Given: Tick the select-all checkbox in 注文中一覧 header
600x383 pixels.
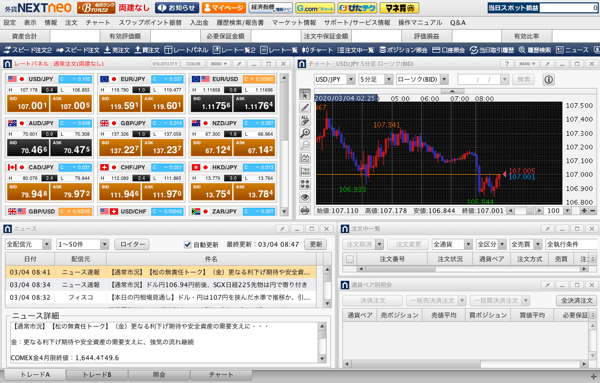Looking at the screenshot, I should tap(349, 259).
